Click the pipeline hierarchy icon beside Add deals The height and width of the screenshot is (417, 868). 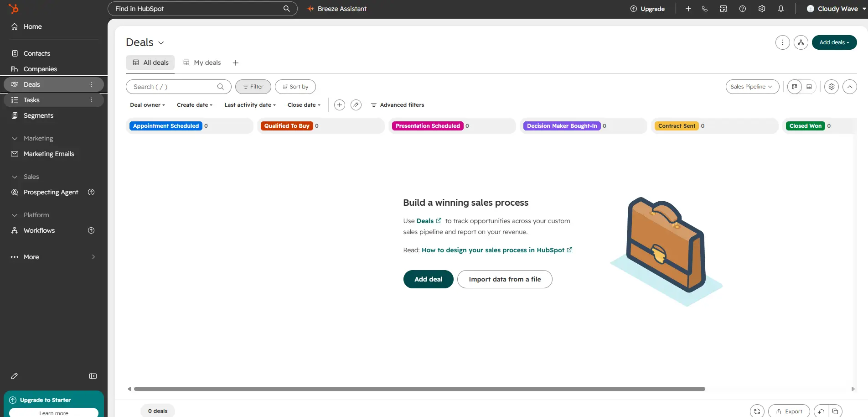point(801,42)
